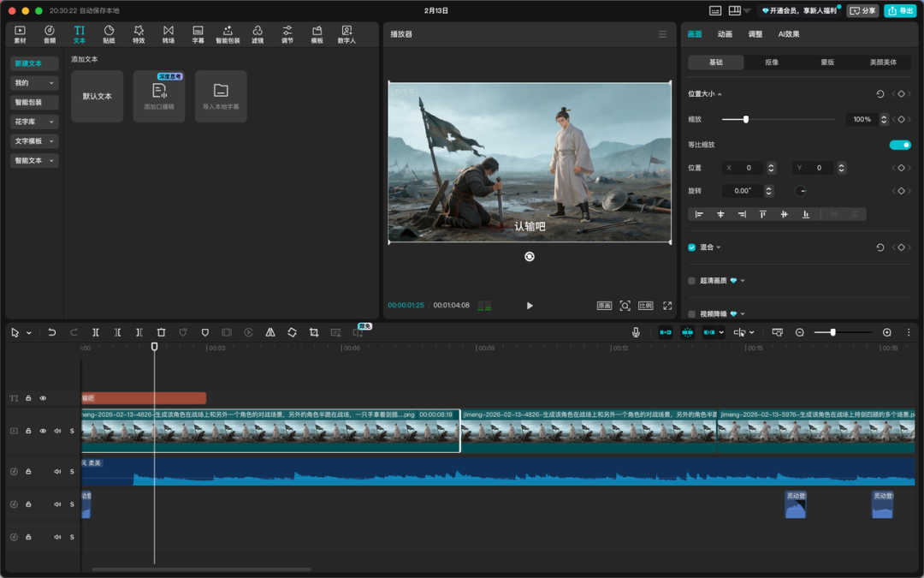Screen dimensions: 924x578
Task: Hide the text track with eye icon
Action: click(x=43, y=398)
